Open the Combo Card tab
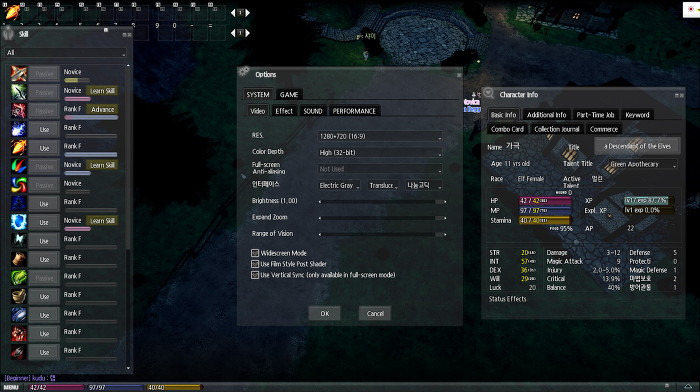Viewport: 700px width, 392px height. click(x=507, y=129)
